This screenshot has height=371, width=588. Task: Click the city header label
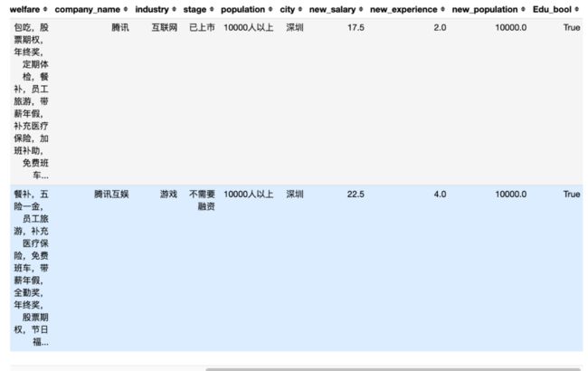pos(288,9)
